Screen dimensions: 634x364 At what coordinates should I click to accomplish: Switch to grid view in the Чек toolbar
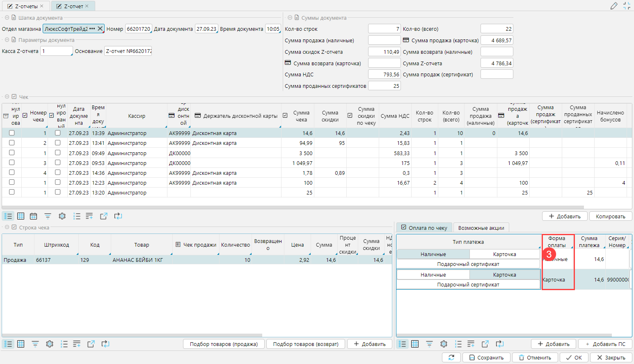click(21, 216)
